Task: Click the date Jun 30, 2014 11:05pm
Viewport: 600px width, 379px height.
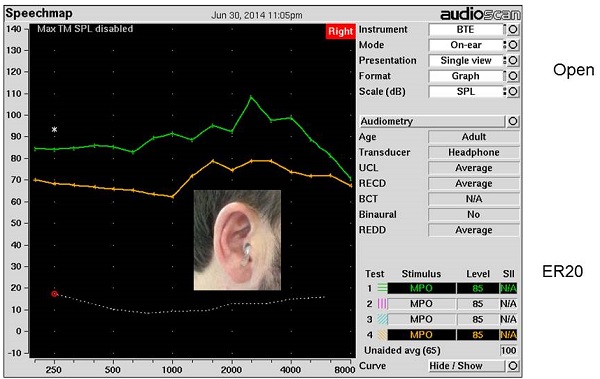Action: 257,15
